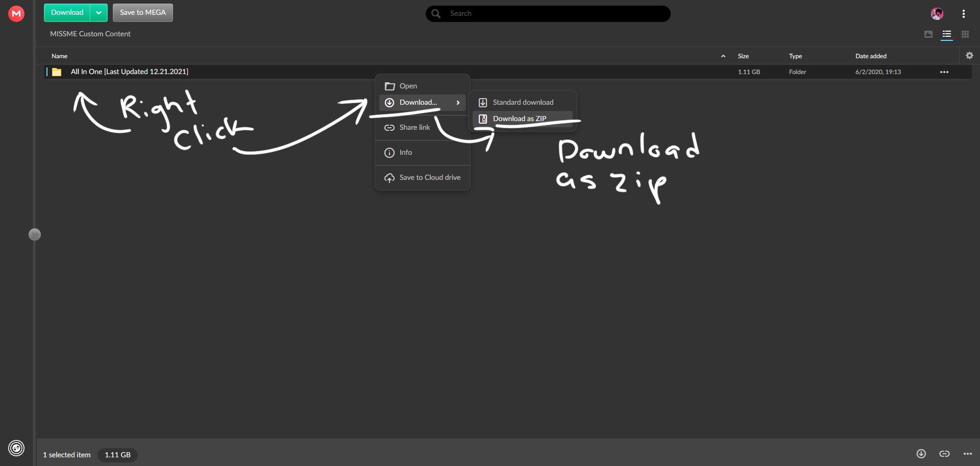Viewport: 980px width, 466px height.
Task: Open the bottom bar more options
Action: [x=968, y=454]
